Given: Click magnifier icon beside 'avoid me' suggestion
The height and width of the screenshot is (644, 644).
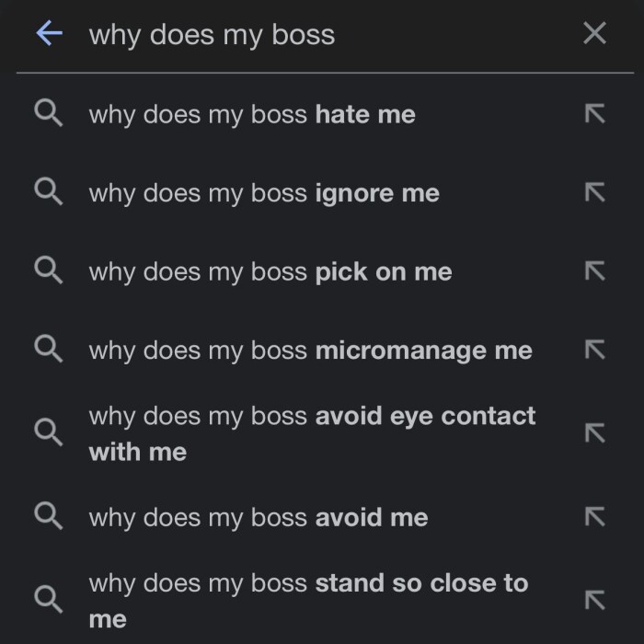Looking at the screenshot, I should click(48, 517).
